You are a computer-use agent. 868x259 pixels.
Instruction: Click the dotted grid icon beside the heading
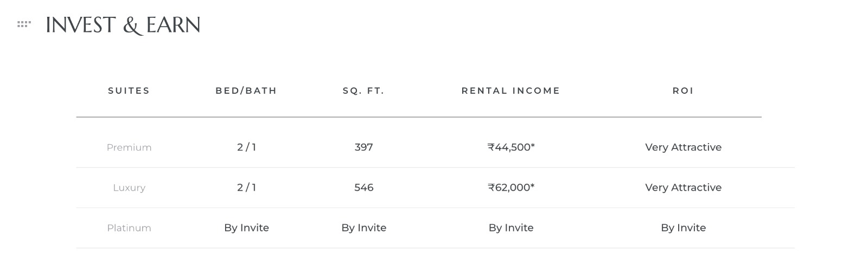(24, 24)
